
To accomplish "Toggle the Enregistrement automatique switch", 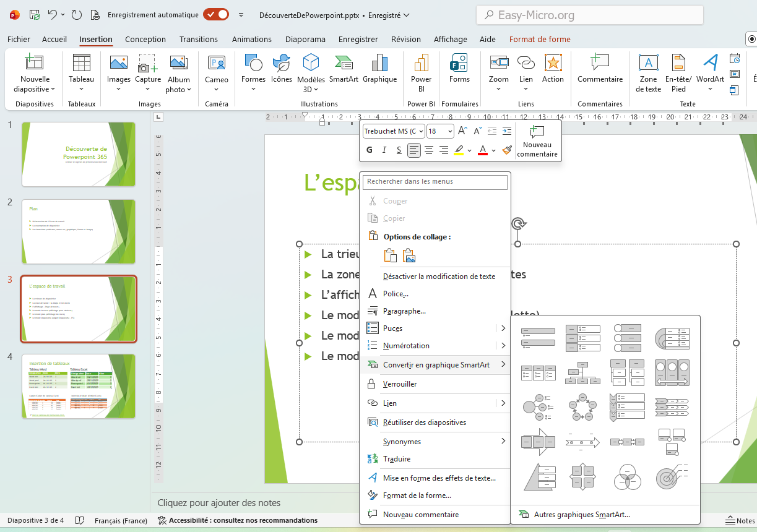I will coord(215,15).
